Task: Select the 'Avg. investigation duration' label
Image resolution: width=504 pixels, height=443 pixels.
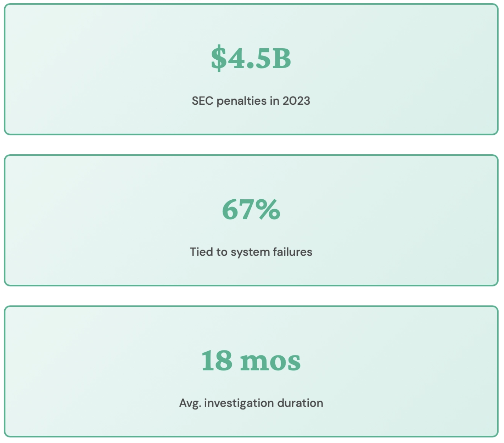Action: (251, 403)
